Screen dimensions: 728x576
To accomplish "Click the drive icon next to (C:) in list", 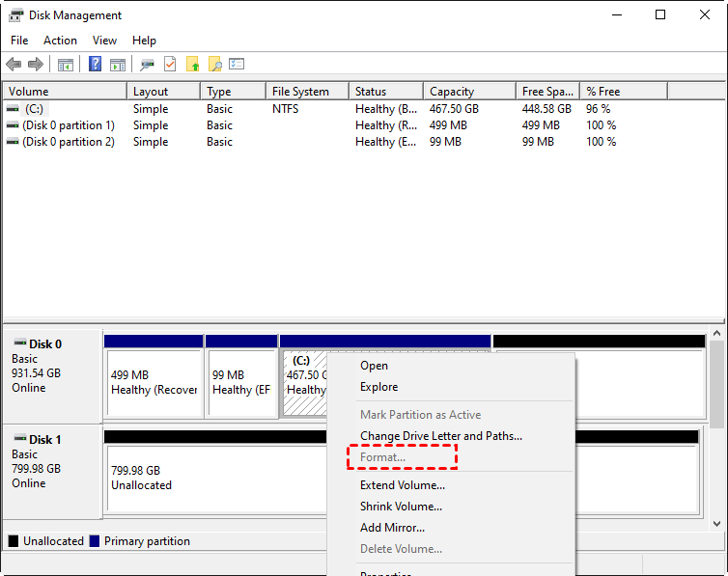I will (x=13, y=109).
